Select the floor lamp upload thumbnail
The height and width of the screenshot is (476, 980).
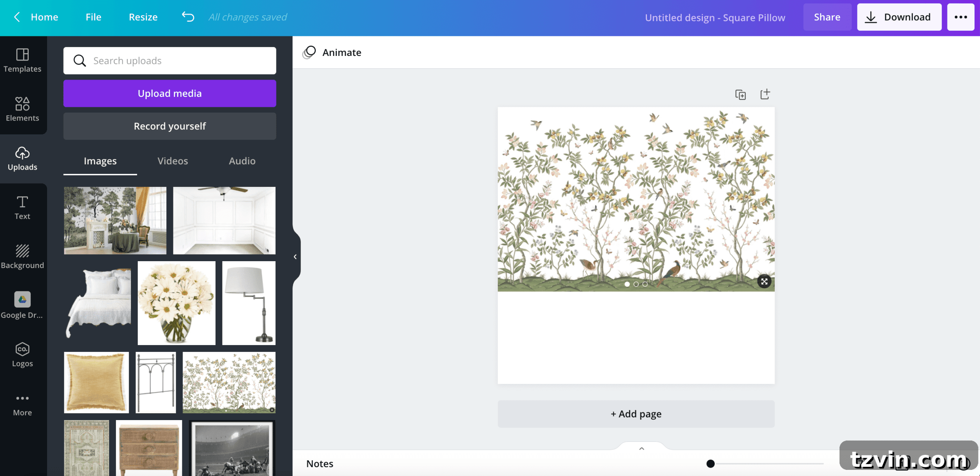point(249,303)
